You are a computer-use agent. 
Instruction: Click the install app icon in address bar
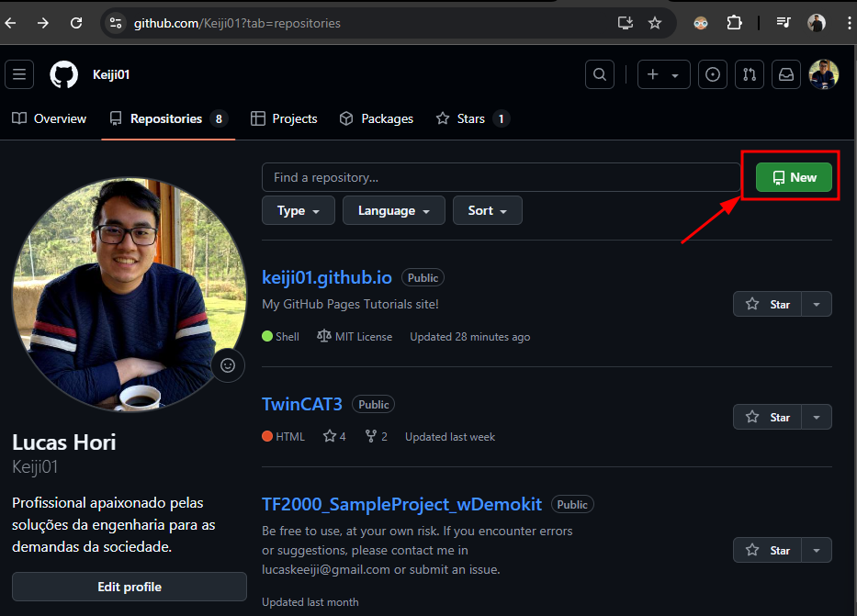click(x=625, y=23)
